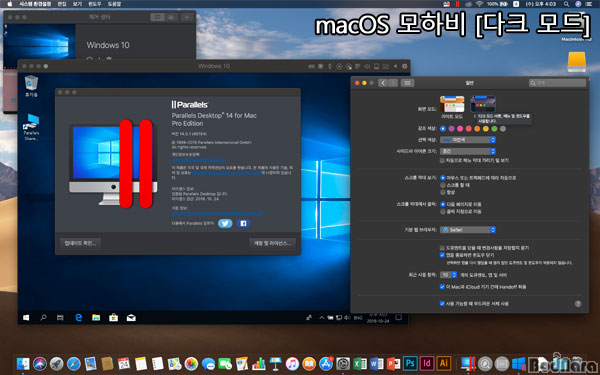Show all preferences grid button

coord(407,83)
